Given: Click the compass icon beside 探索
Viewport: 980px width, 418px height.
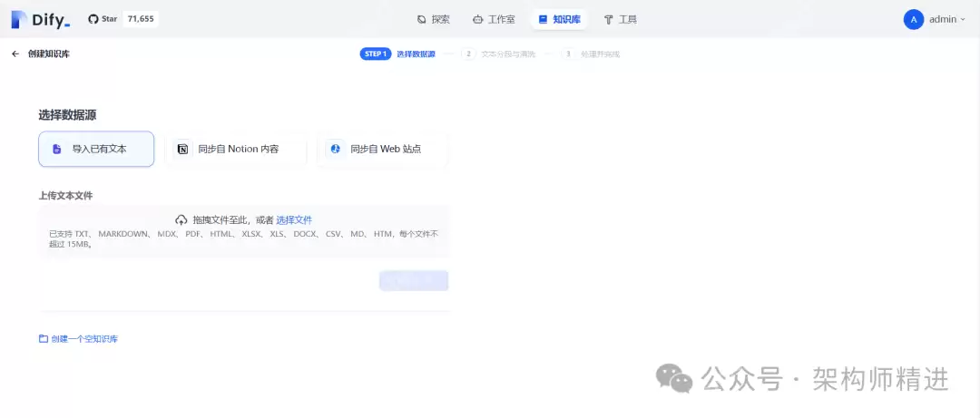Looking at the screenshot, I should (x=422, y=19).
